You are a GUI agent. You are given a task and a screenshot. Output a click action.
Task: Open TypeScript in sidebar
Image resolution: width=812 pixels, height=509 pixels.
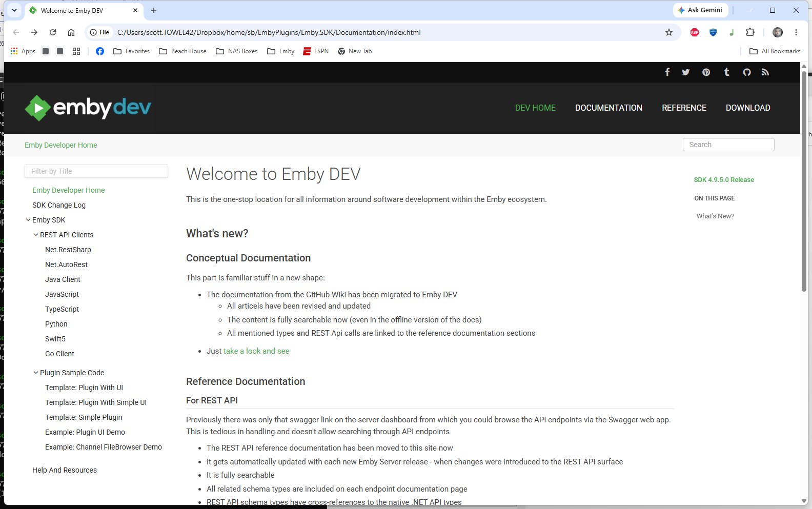62,309
